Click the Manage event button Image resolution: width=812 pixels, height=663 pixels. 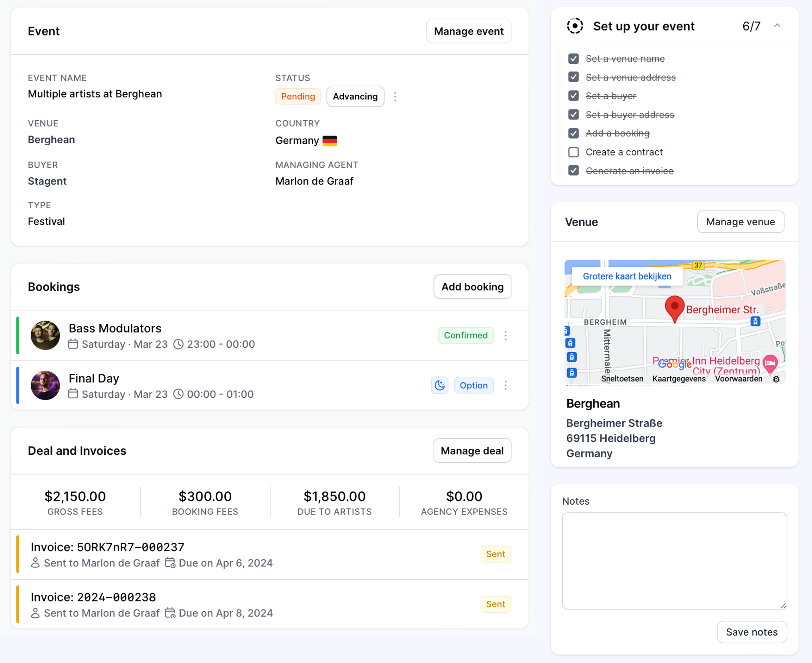point(468,31)
